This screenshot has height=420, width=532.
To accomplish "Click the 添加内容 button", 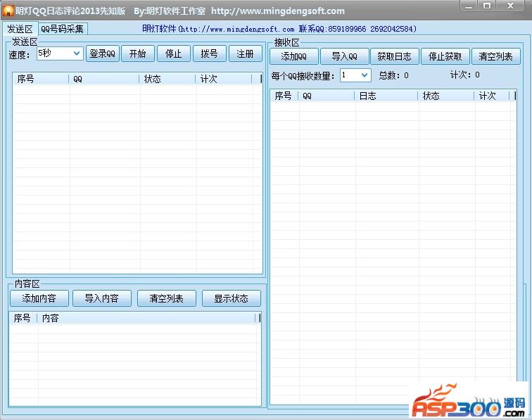I will [x=39, y=298].
